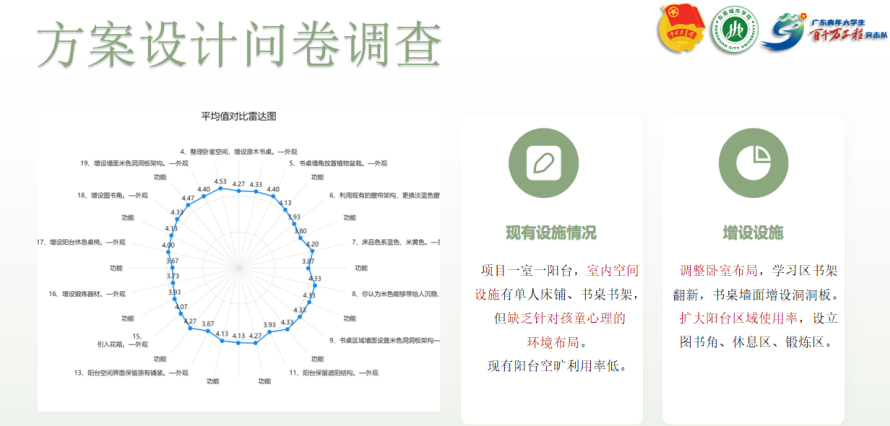Click the 百千万工程 swirl logo graphic
The image size is (890, 426).
[783, 30]
